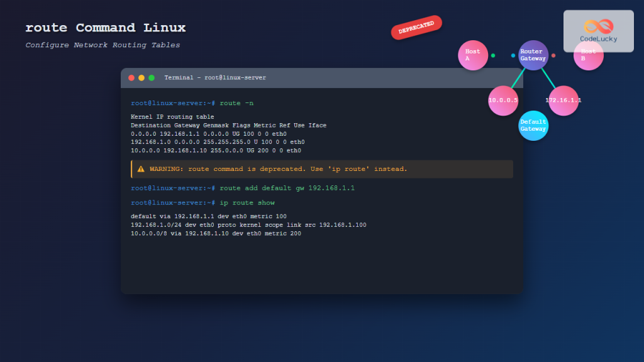This screenshot has width=644, height=362.
Task: Click the yellow minimize circle on terminal
Action: (141, 78)
